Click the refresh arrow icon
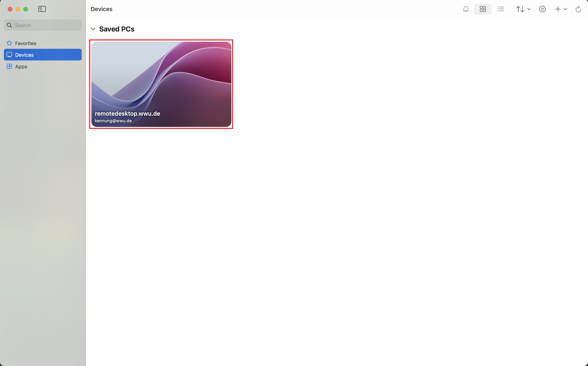This screenshot has height=366, width=588. (x=578, y=9)
